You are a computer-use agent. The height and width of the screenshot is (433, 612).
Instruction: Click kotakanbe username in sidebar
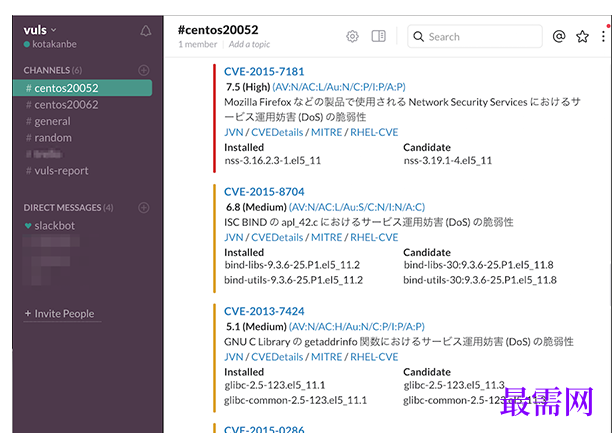pos(54,44)
